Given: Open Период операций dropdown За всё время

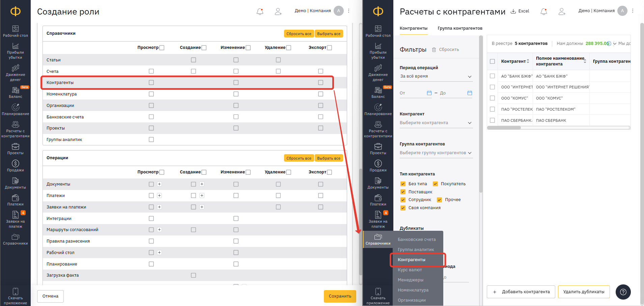Looking at the screenshot, I should pyautogui.click(x=436, y=77).
